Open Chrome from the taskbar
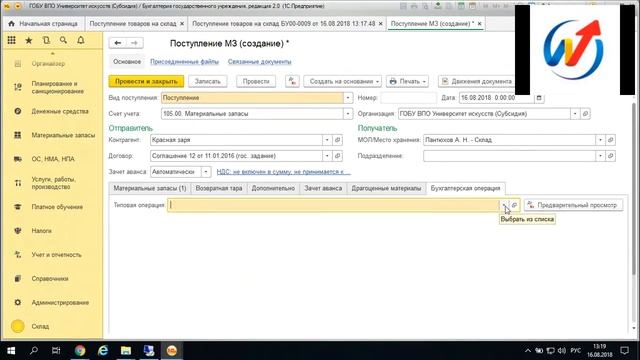The image size is (640, 360). (80, 351)
